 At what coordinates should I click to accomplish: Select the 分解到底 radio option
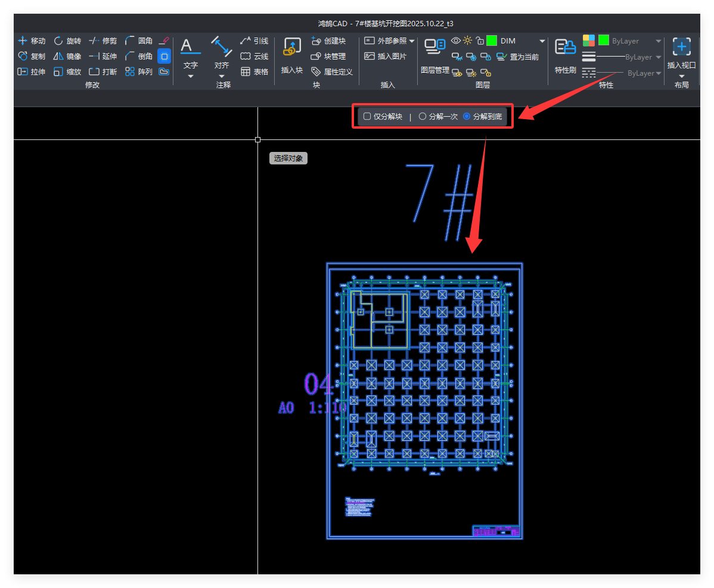(x=467, y=117)
